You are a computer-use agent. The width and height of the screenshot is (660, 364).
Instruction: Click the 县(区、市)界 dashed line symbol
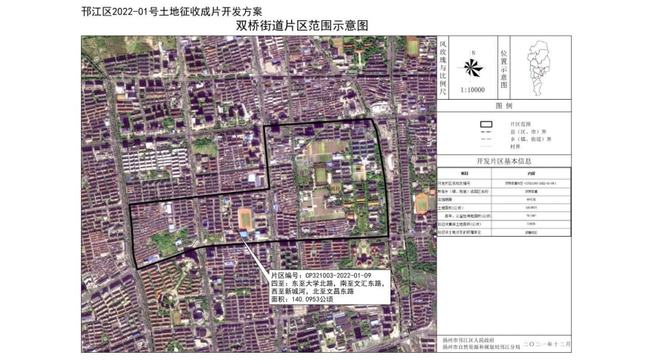486,132
